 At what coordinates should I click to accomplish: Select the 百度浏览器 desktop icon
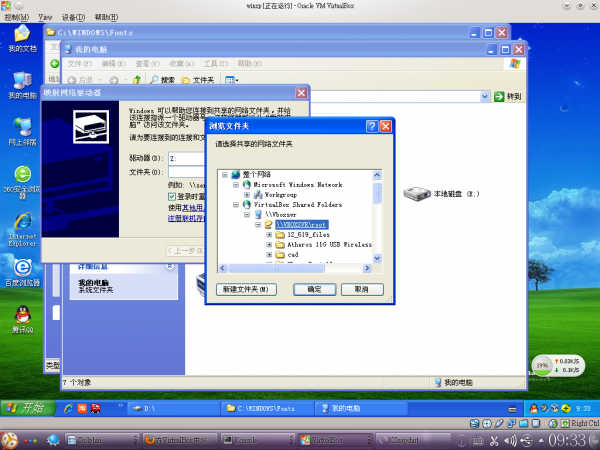click(x=22, y=272)
